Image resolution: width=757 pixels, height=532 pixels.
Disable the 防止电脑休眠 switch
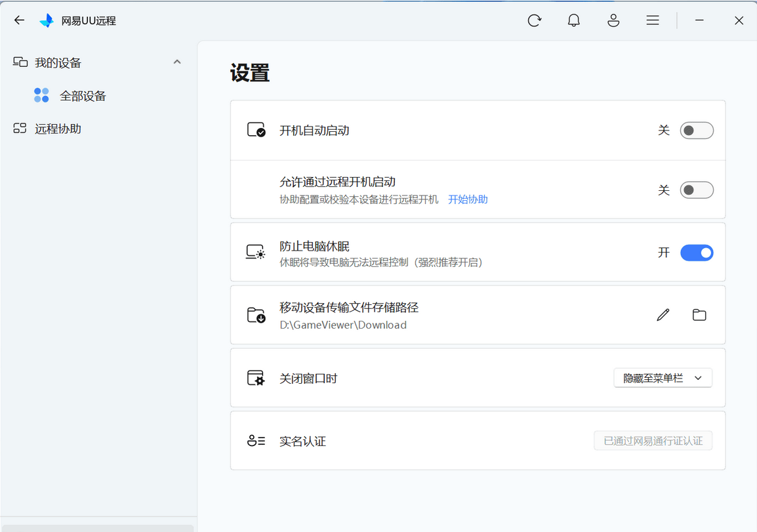[x=697, y=253]
